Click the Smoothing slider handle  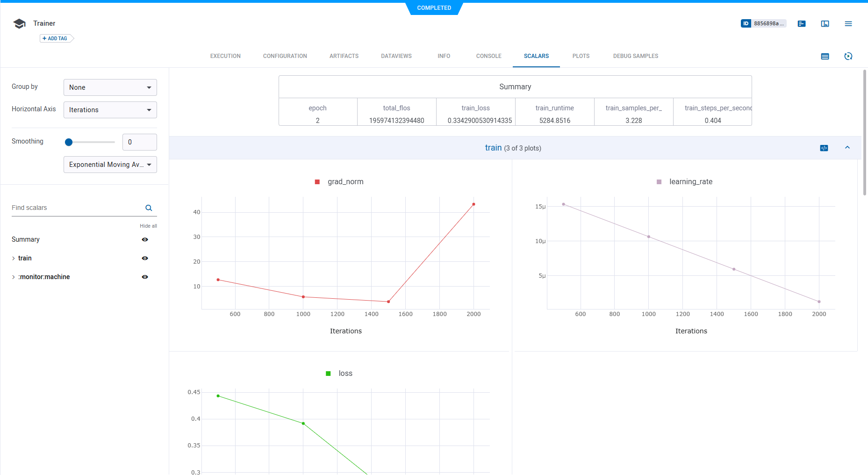coord(69,142)
